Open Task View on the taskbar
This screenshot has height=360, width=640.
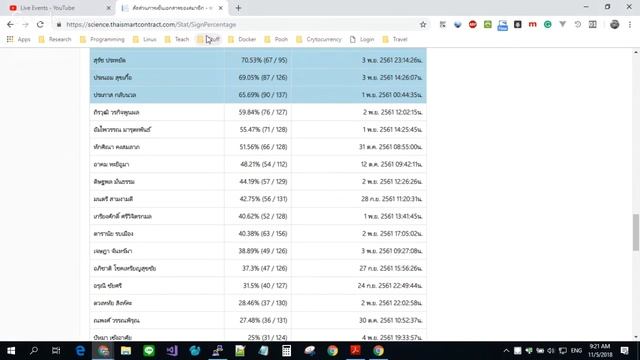point(56,351)
